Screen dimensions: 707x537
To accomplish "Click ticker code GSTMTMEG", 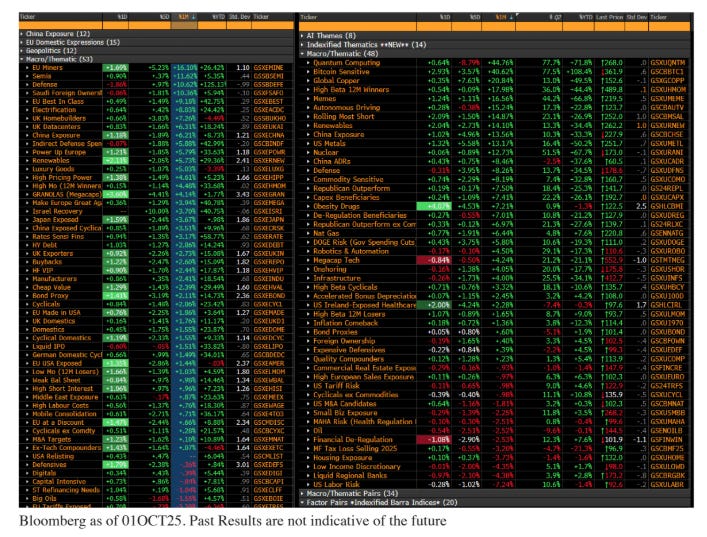I will pyautogui.click(x=668, y=260).
